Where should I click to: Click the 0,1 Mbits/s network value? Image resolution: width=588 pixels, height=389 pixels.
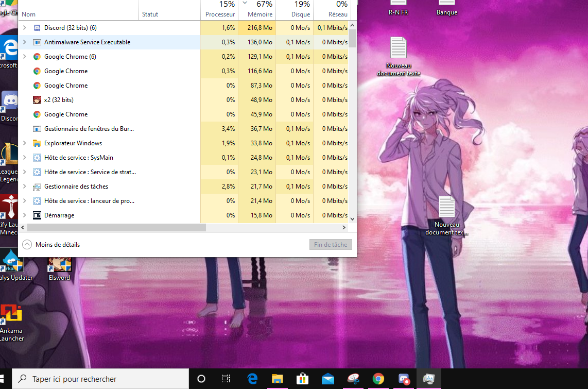point(333,28)
